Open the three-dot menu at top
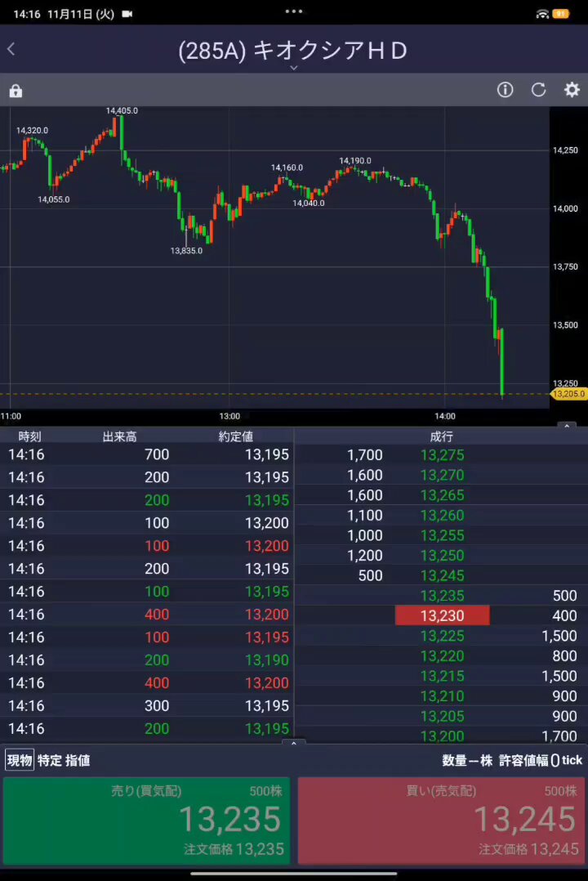588x881 pixels. click(x=294, y=11)
